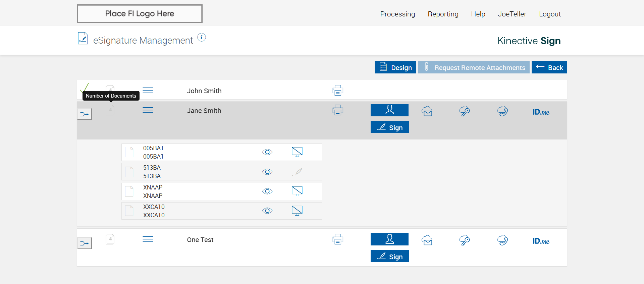Open the Reporting menu
This screenshot has width=644, height=284.
tap(443, 14)
